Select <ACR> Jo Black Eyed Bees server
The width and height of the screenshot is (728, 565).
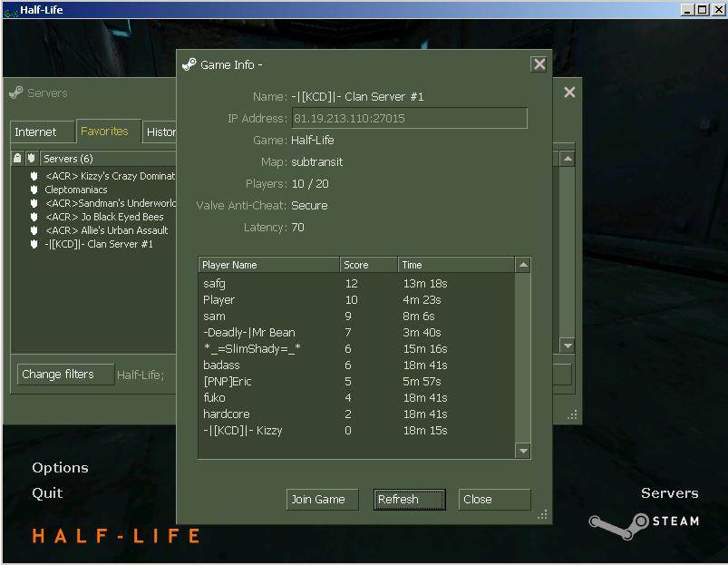coord(104,217)
